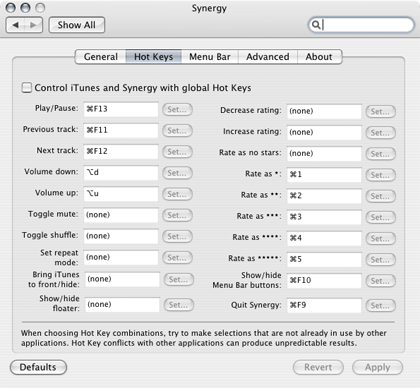Click the search magnifier icon
This screenshot has height=388, width=420.
pyautogui.click(x=315, y=25)
